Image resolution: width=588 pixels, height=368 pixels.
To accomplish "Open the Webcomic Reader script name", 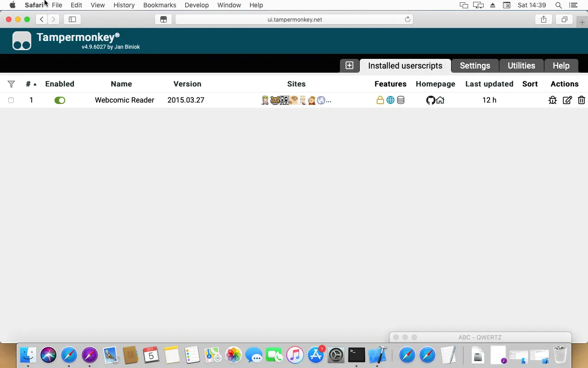I will [124, 100].
